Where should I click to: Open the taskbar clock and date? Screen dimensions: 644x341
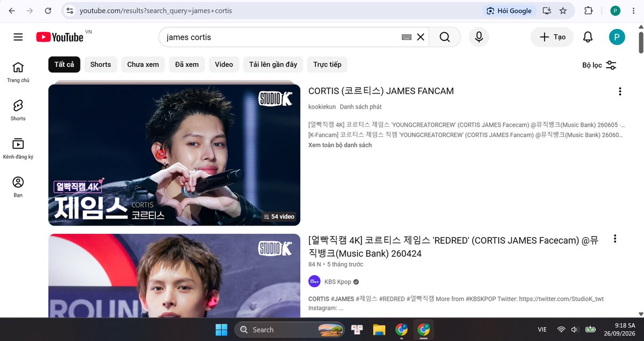(619, 330)
